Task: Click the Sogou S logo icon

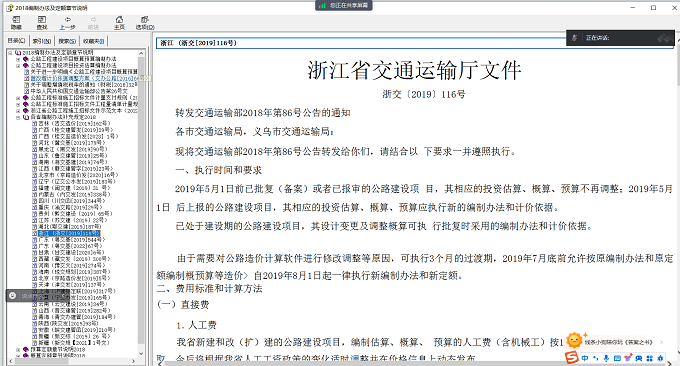Action: coord(572,358)
